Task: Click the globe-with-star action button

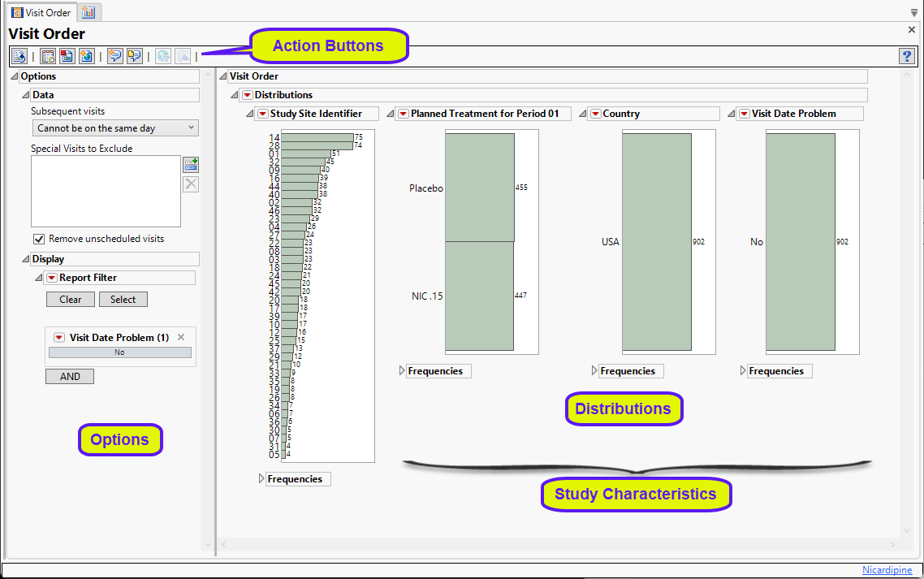Action: [x=86, y=56]
